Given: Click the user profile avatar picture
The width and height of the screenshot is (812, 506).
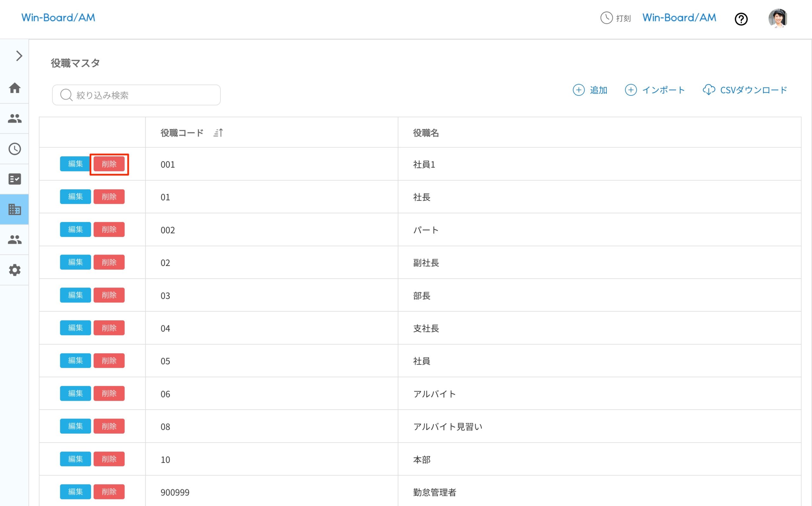Looking at the screenshot, I should pos(778,19).
